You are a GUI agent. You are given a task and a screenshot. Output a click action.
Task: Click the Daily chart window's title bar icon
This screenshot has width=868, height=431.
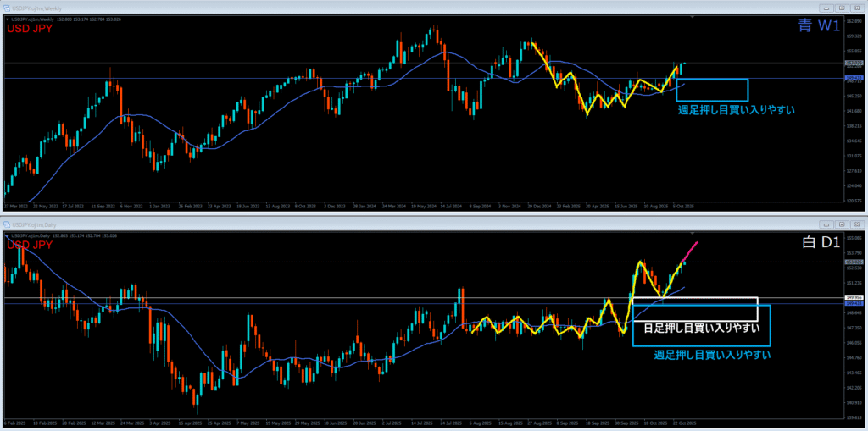tap(7, 224)
